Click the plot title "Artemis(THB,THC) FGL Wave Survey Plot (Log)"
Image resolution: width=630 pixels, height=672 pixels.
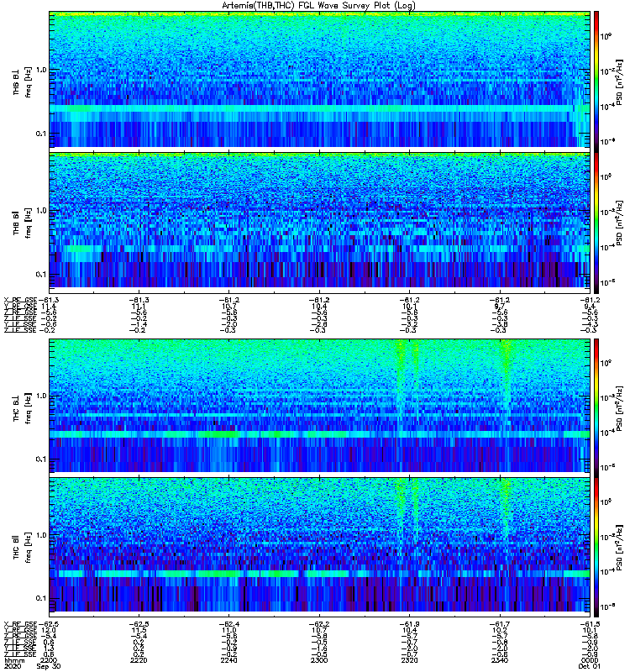(x=318, y=5)
